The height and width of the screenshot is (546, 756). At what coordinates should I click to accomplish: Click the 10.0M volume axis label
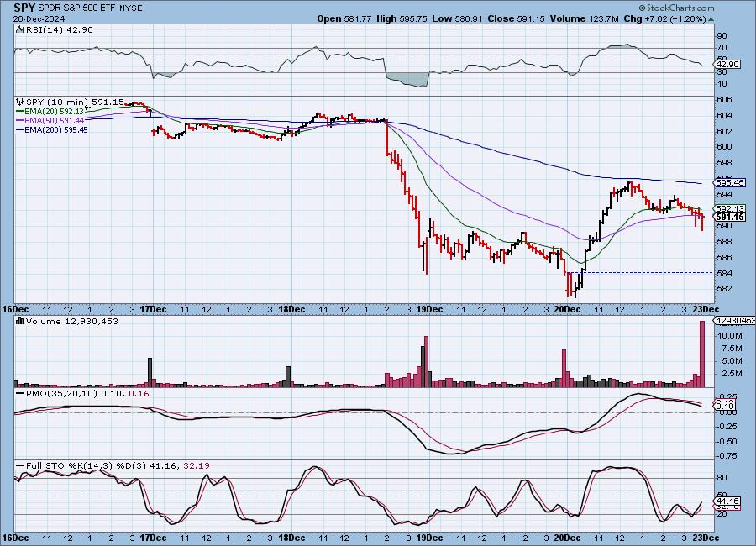coord(729,336)
